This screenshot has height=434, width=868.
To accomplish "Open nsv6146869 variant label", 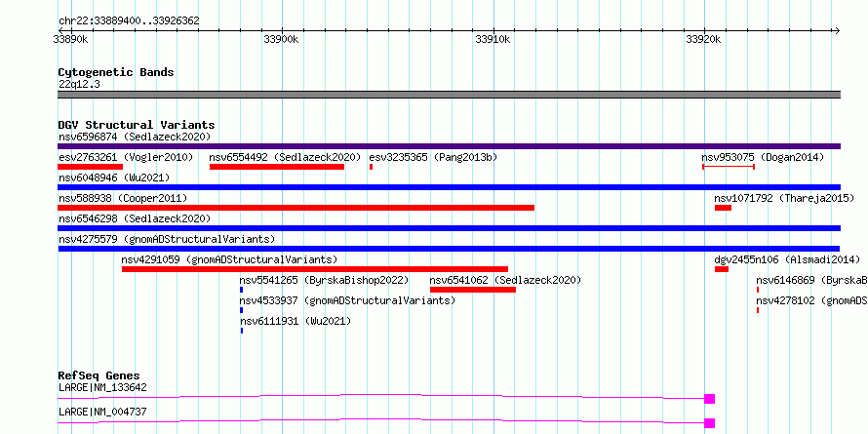I will 811,280.
